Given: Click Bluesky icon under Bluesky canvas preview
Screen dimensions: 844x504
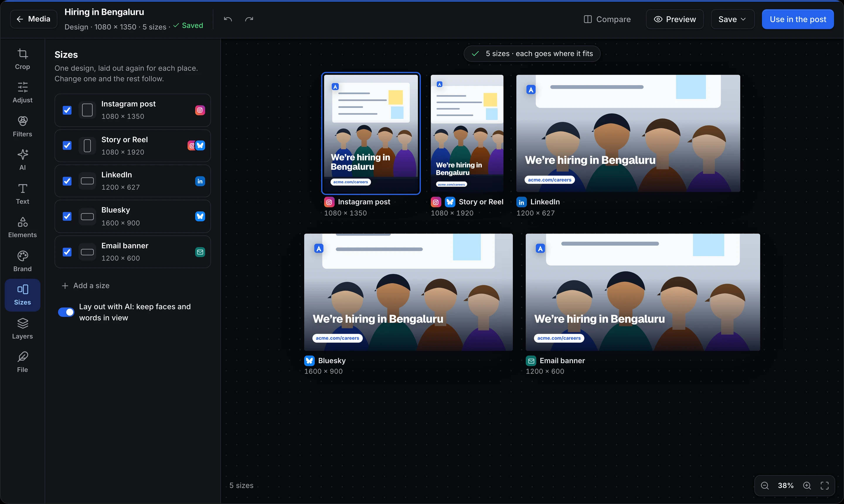Looking at the screenshot, I should [309, 360].
